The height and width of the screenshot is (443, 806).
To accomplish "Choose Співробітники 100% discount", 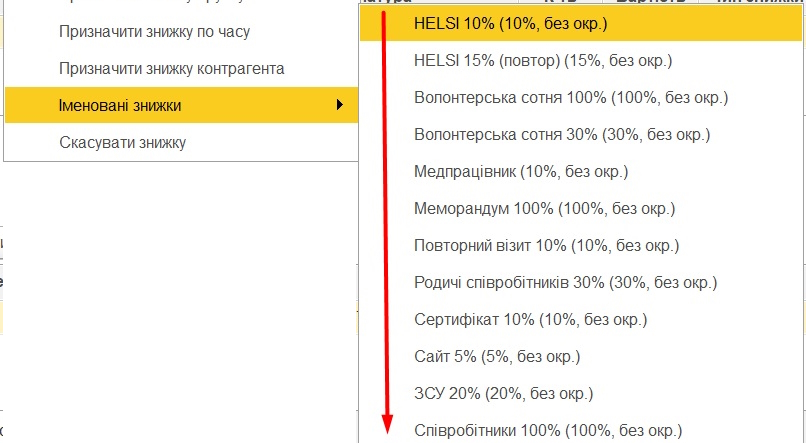I will pos(548,431).
